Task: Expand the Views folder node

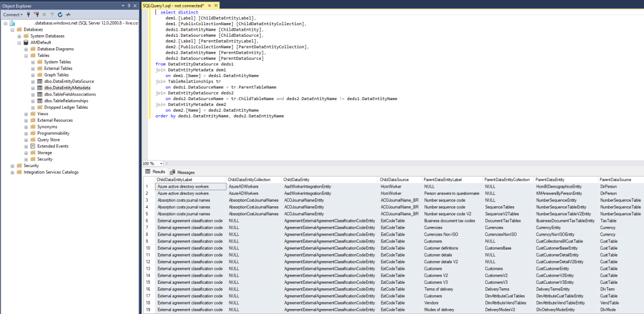Action: coord(26,114)
